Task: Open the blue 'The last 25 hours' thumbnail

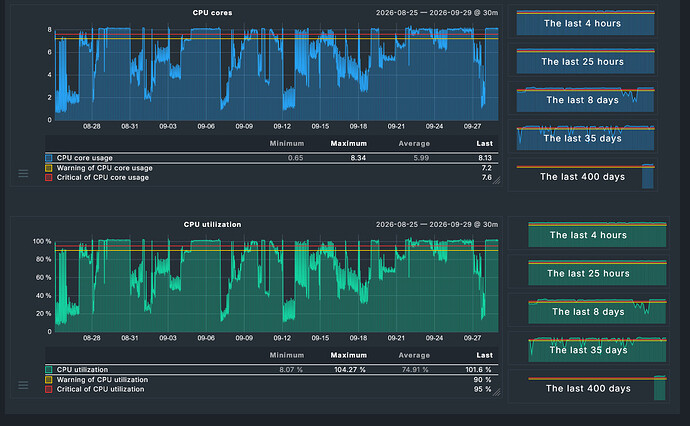Action: coord(585,61)
